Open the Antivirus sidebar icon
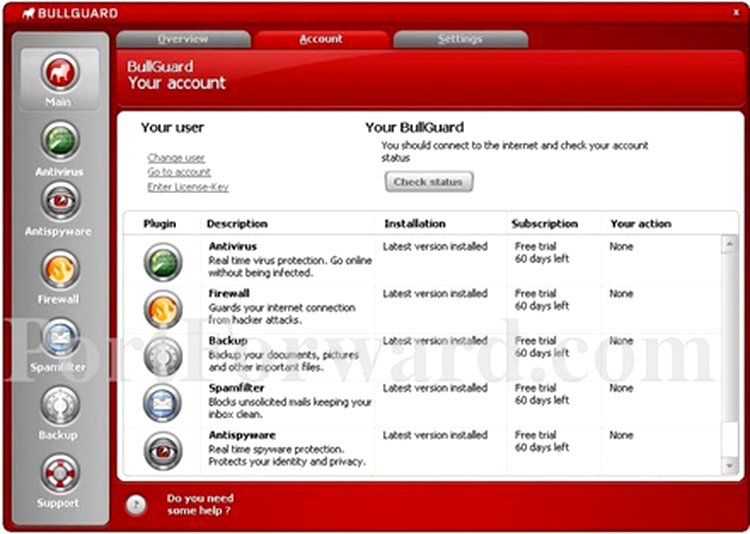750x534 pixels. (x=60, y=140)
